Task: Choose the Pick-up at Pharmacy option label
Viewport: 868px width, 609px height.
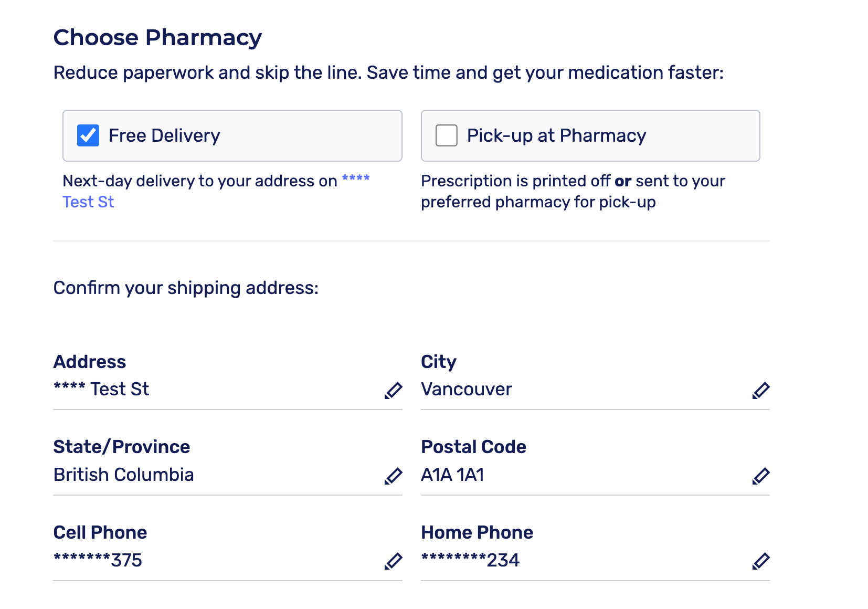Action: click(x=556, y=135)
